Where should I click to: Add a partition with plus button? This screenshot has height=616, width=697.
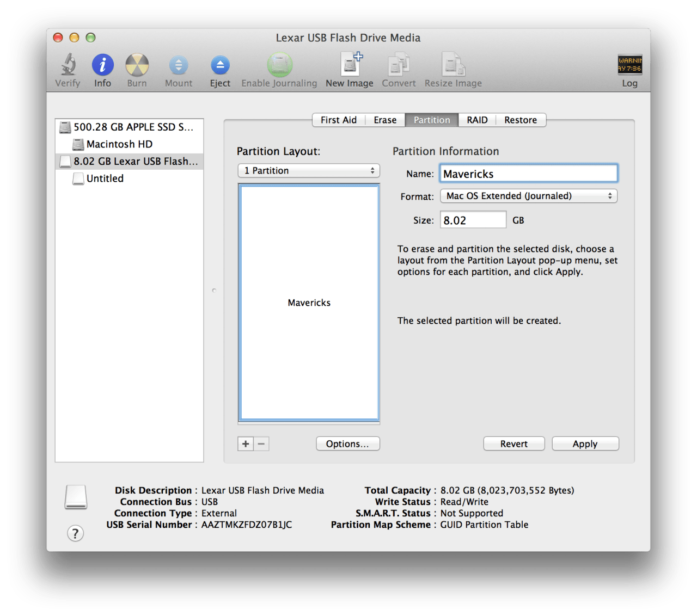pyautogui.click(x=246, y=444)
